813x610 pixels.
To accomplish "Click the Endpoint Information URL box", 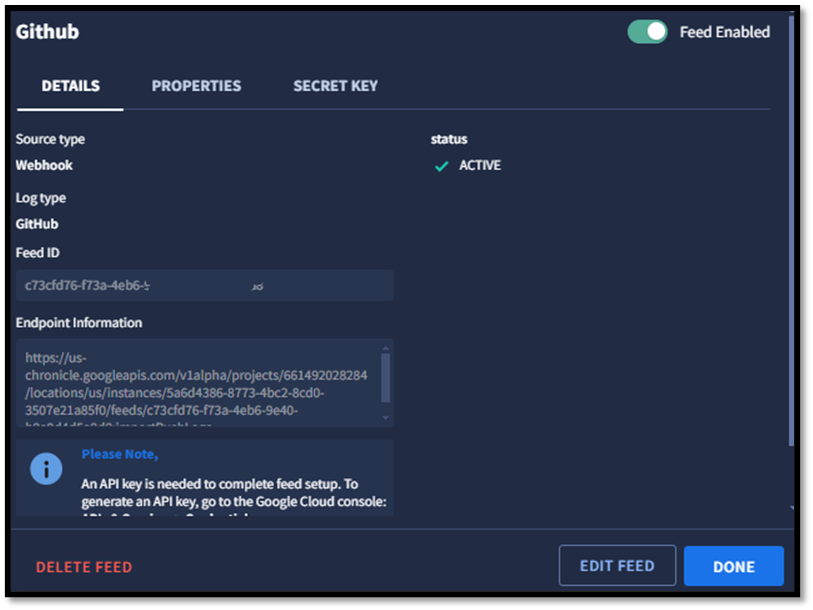I will pyautogui.click(x=204, y=383).
